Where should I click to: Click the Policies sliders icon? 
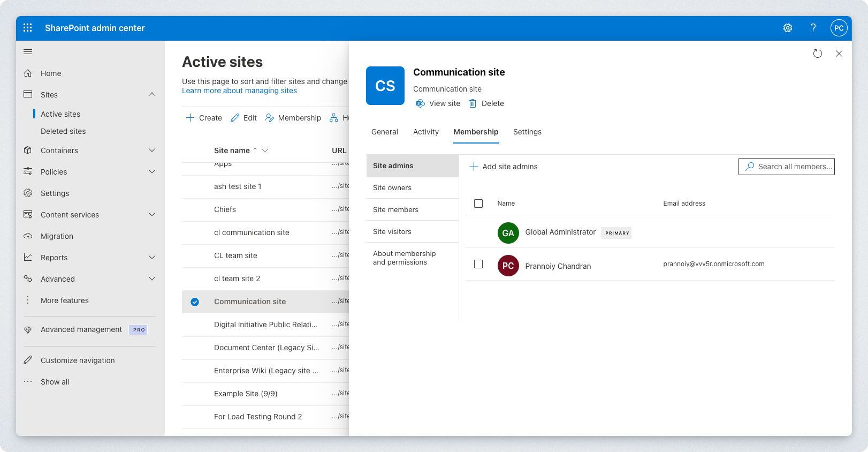tap(28, 171)
